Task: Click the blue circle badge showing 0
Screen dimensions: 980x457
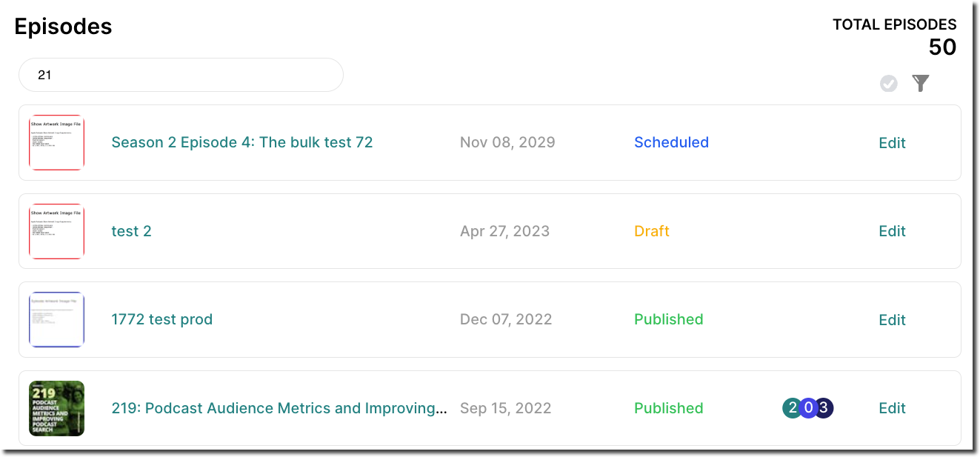Action: click(808, 408)
